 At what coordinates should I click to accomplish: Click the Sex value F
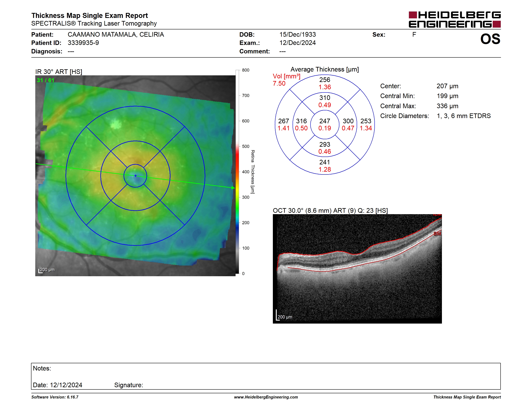click(x=414, y=35)
